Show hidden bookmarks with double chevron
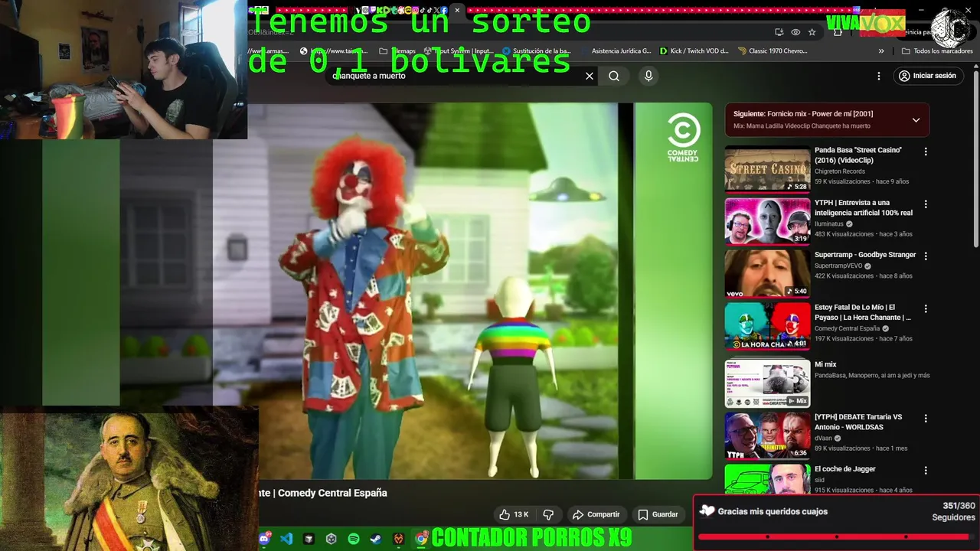Image resolution: width=980 pixels, height=551 pixels. (881, 51)
